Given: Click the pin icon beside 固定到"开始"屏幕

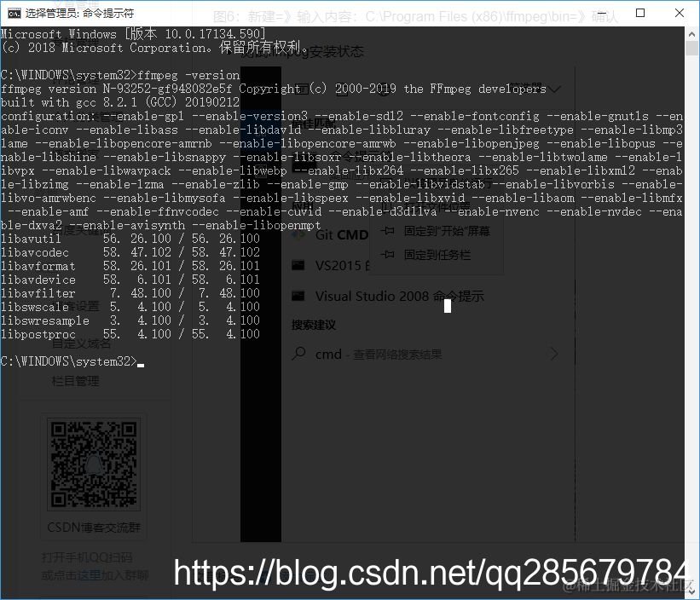Looking at the screenshot, I should (387, 231).
